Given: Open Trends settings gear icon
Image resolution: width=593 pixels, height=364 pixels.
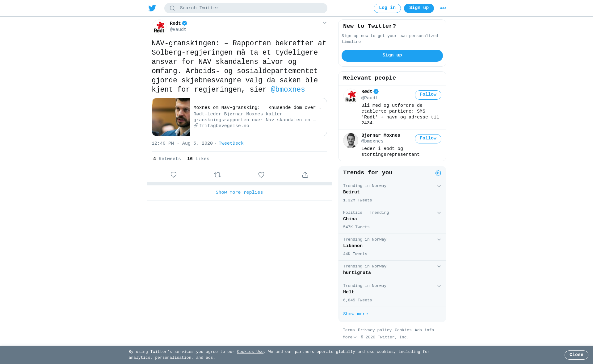Looking at the screenshot, I should click(438, 173).
